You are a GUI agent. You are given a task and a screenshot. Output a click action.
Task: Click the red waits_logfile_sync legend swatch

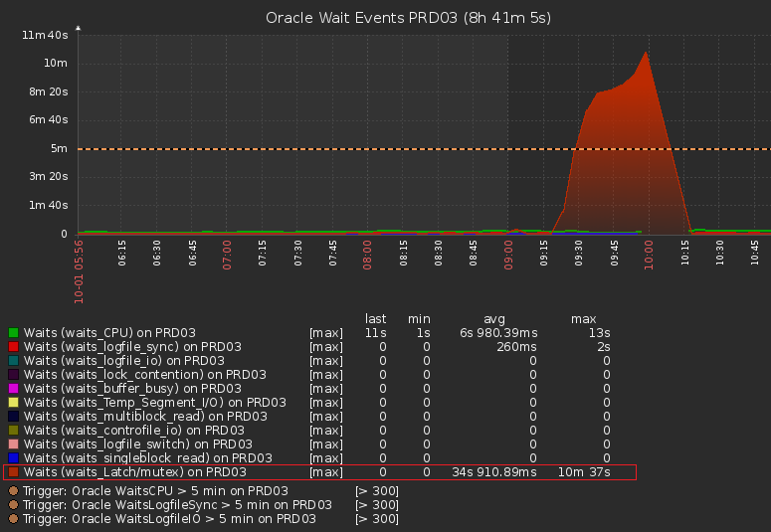[x=13, y=347]
